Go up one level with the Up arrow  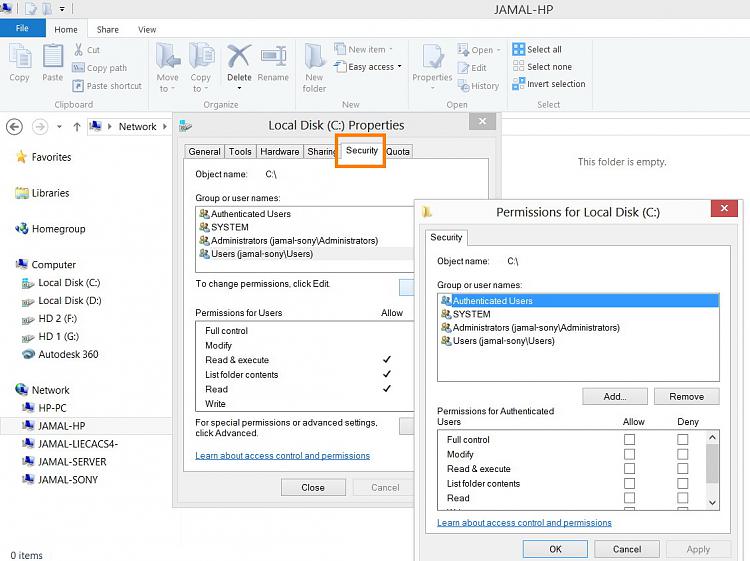(77, 127)
